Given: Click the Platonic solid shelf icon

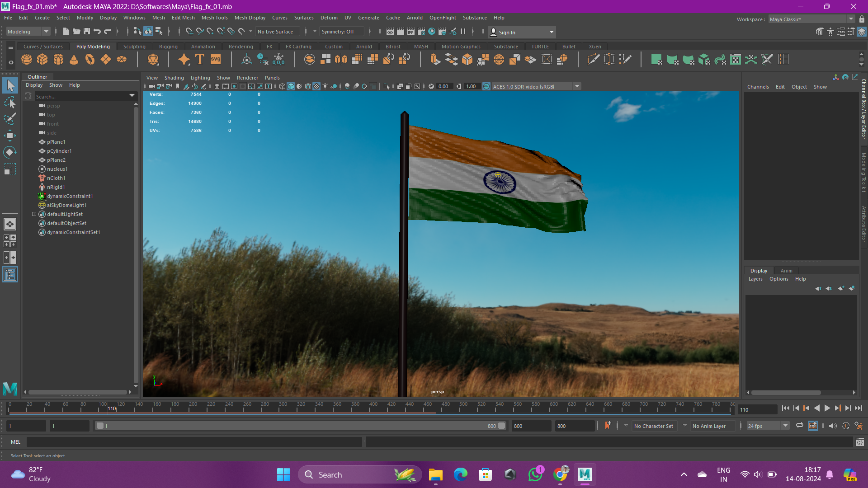Looking at the screenshot, I should [x=153, y=59].
